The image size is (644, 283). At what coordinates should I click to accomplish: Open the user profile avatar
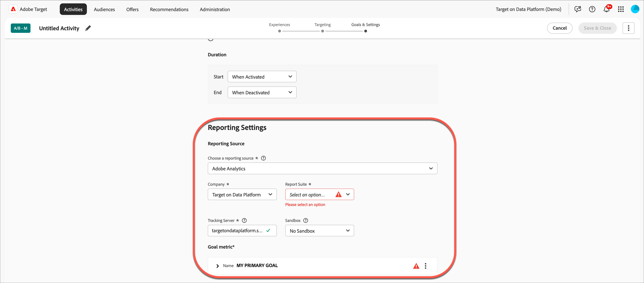(x=635, y=9)
